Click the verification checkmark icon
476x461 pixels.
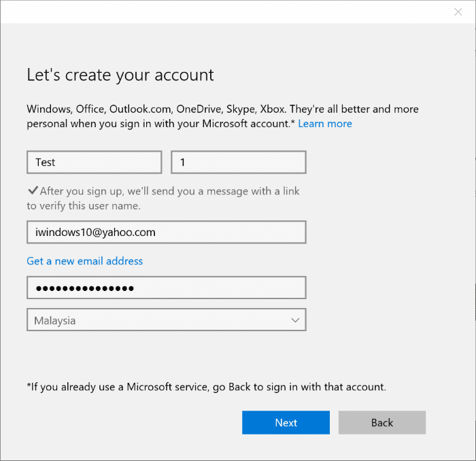tap(33, 190)
